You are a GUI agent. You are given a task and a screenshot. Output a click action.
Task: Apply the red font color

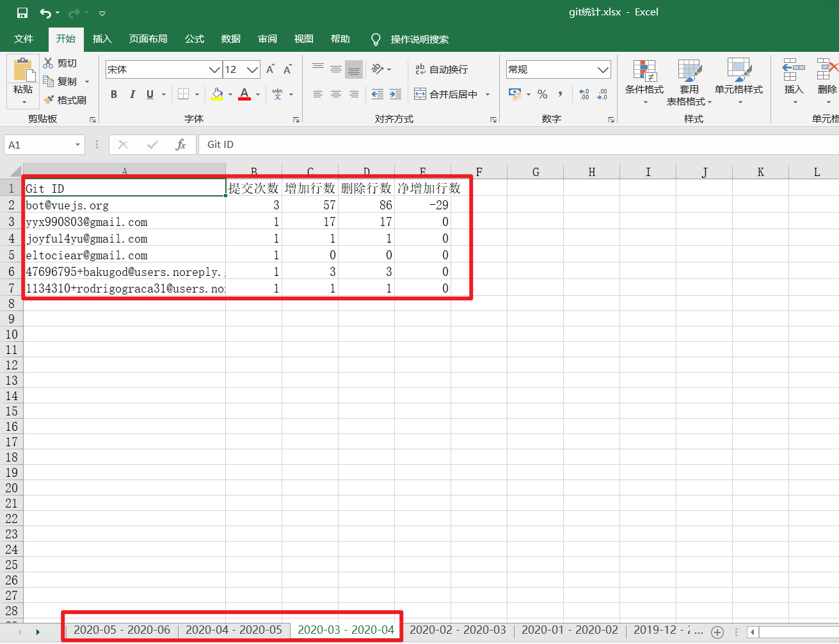pos(244,94)
